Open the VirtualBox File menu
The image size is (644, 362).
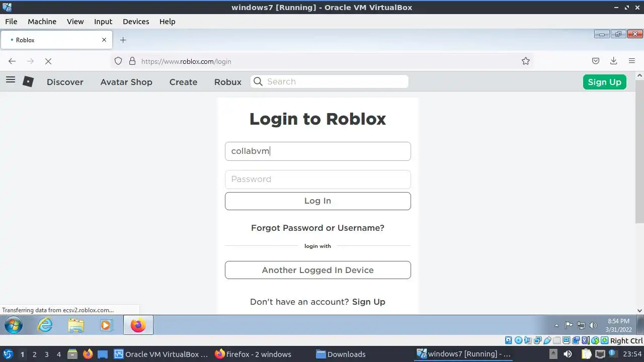pyautogui.click(x=11, y=22)
